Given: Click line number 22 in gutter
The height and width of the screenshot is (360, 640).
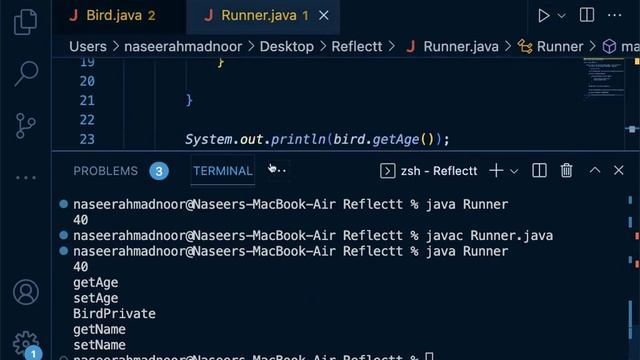Looking at the screenshot, I should (x=87, y=120).
